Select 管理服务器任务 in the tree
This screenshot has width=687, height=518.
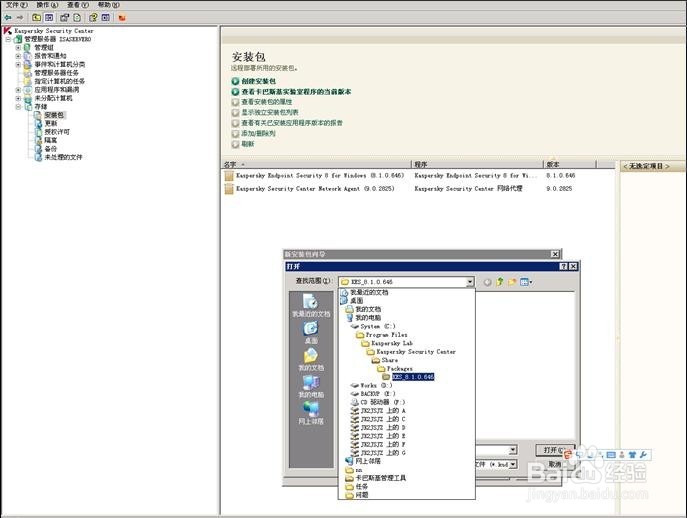tap(57, 73)
